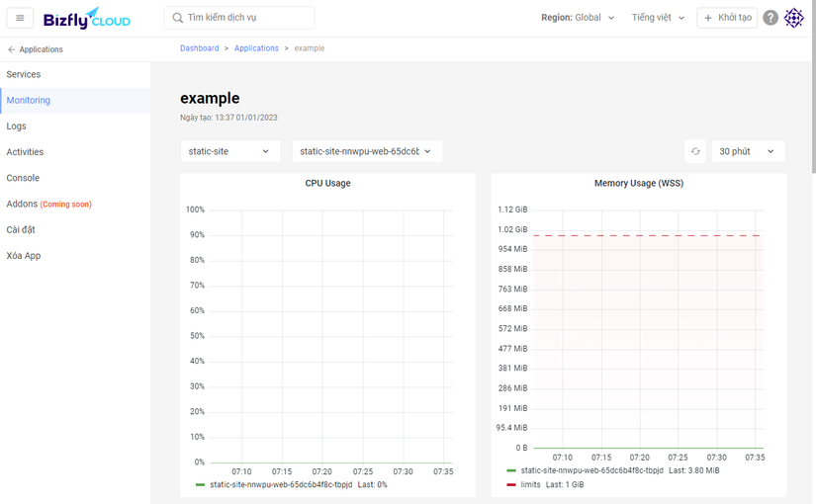
Task: Click the plus icon on Khởi tạo
Action: point(708,18)
